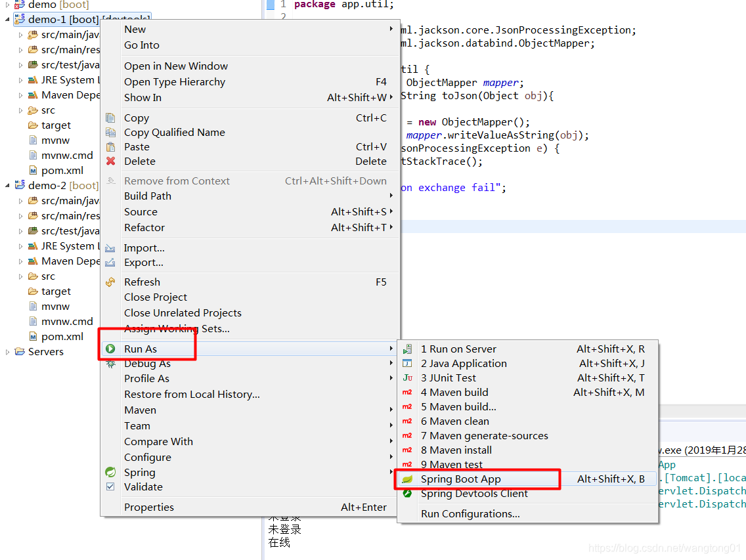Screen dimensions: 746x560
Task: Click the 'exchange fail' string in editor
Action: pyautogui.click(x=458, y=188)
